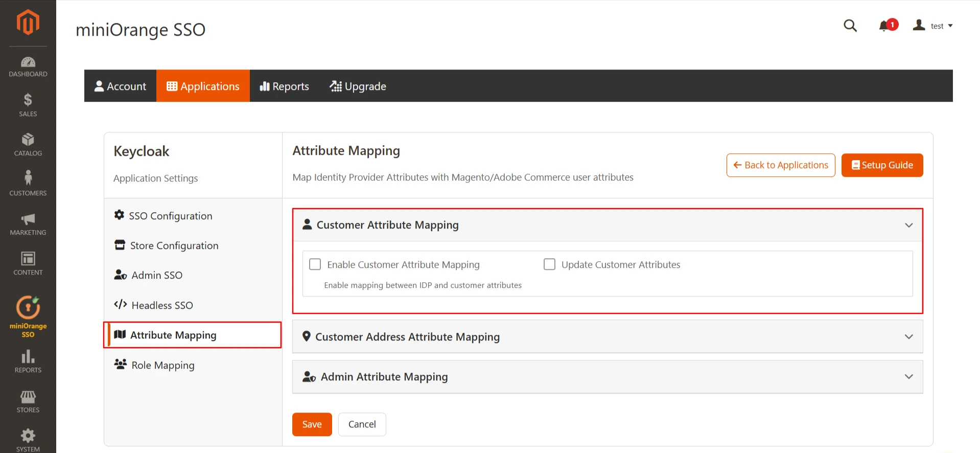Open Role Mapping settings
This screenshot has height=453, width=980.
click(x=193, y=365)
